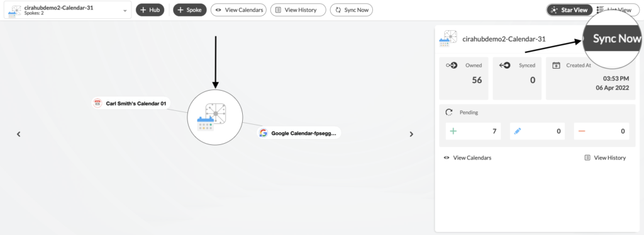Screen dimensions: 644x235
Task: Click the pending additions plus icon
Action: tap(453, 131)
